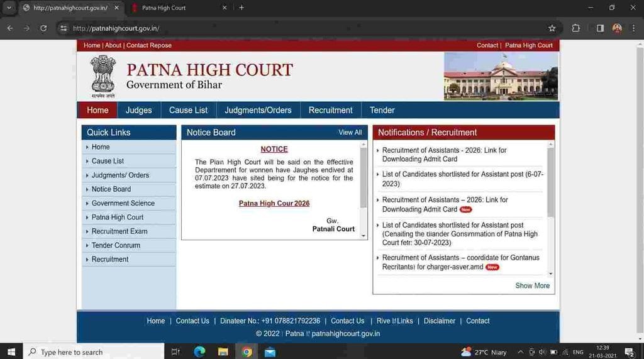Viewport: 644px width, 359px height.
Task: Click the address bar URL field
Action: pyautogui.click(x=304, y=28)
